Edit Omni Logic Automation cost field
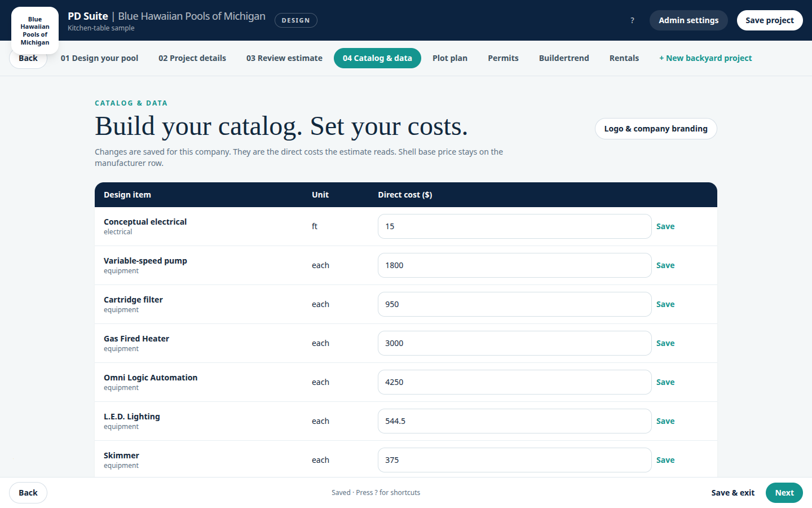The height and width of the screenshot is (508, 812). [515, 382]
